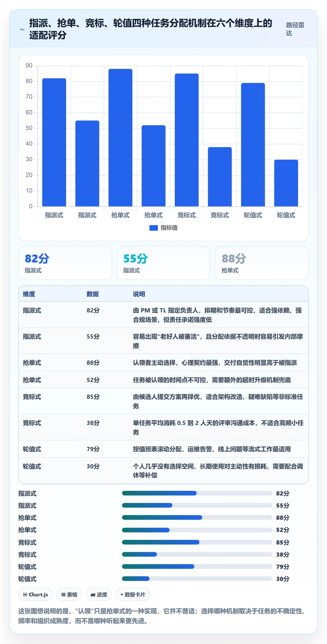Select the 表格 chip
The image size is (327, 644).
pyautogui.click(x=69, y=594)
